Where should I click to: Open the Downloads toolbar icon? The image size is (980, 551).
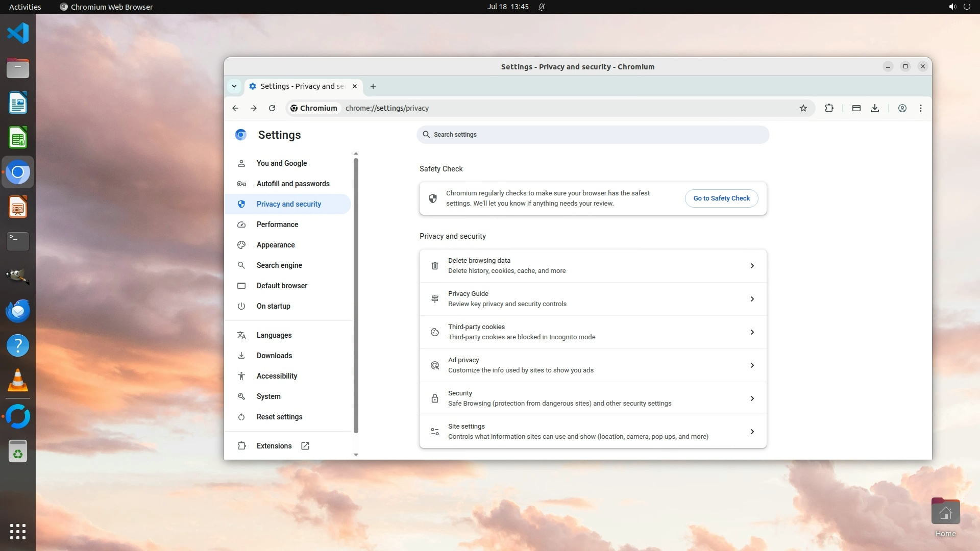pos(875,108)
